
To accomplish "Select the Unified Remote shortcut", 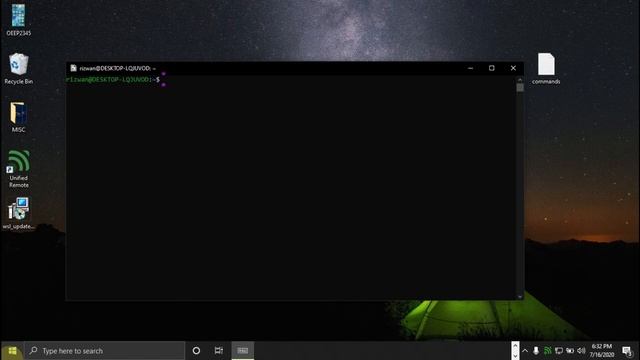I will [18, 169].
